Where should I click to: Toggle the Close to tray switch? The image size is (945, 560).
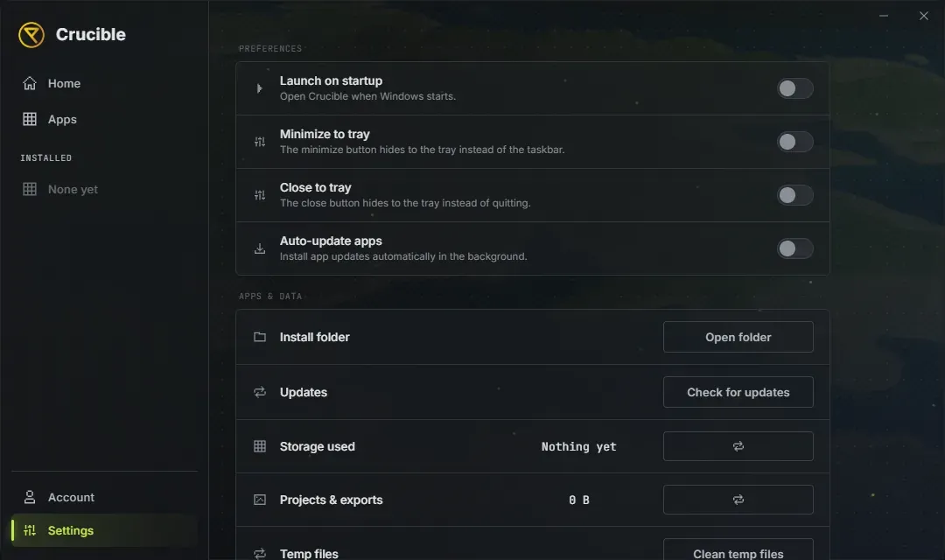794,195
